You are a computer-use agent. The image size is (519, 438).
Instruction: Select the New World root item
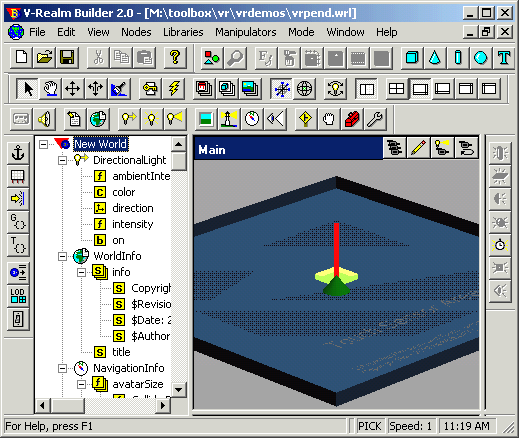point(100,144)
